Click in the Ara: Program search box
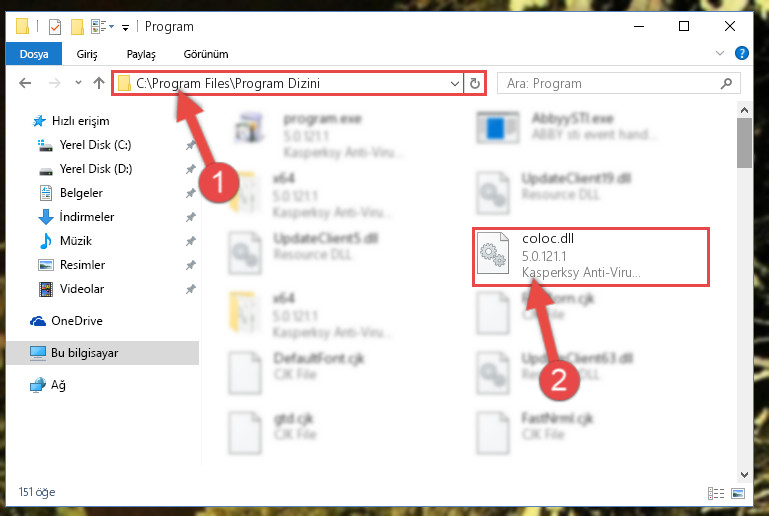The image size is (769, 516). (610, 83)
